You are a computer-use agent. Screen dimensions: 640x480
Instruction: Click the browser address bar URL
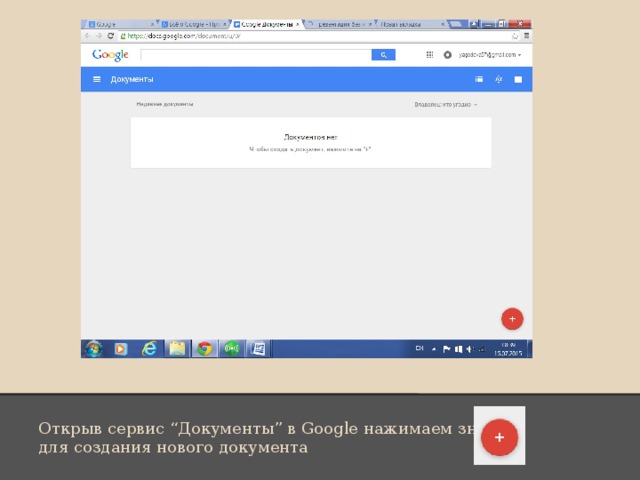(x=184, y=36)
